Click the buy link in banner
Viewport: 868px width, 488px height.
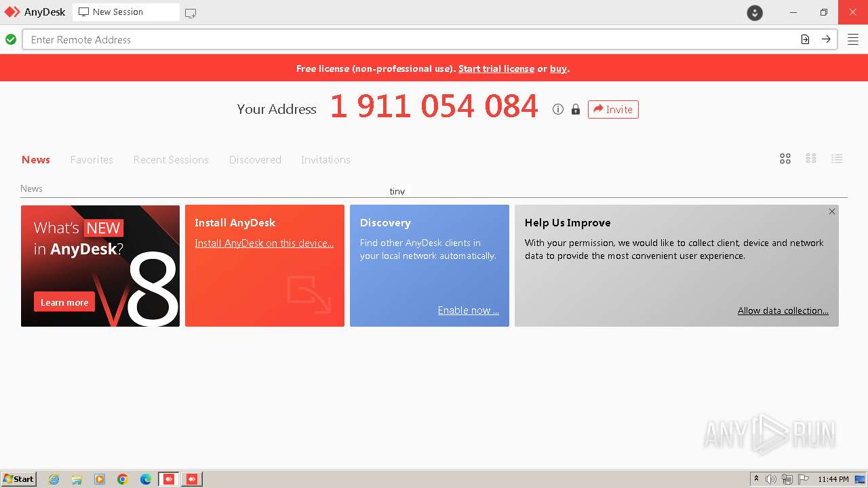point(558,68)
